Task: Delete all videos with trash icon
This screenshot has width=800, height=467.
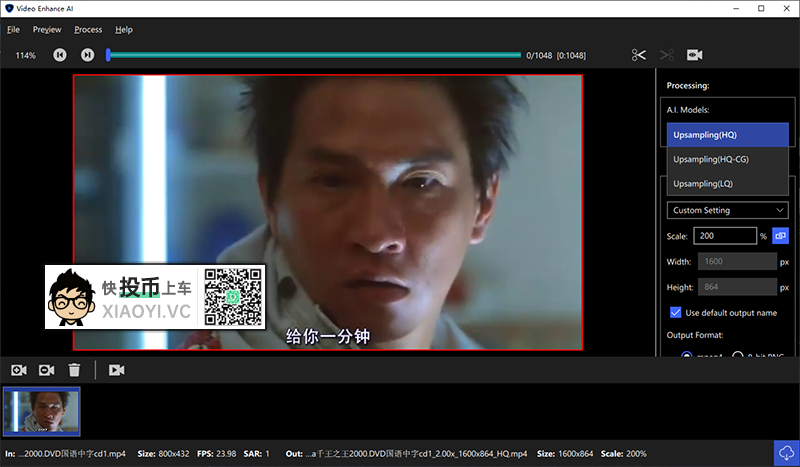Action: (74, 370)
